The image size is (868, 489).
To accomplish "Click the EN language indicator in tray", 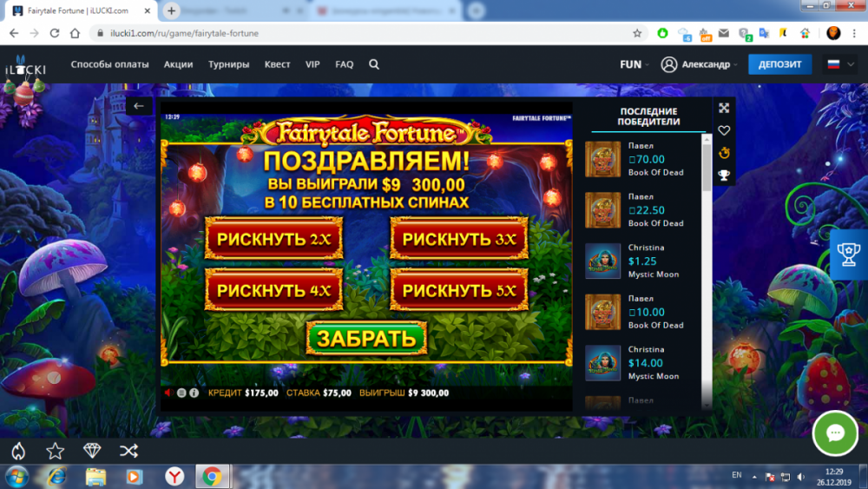I will [737, 475].
